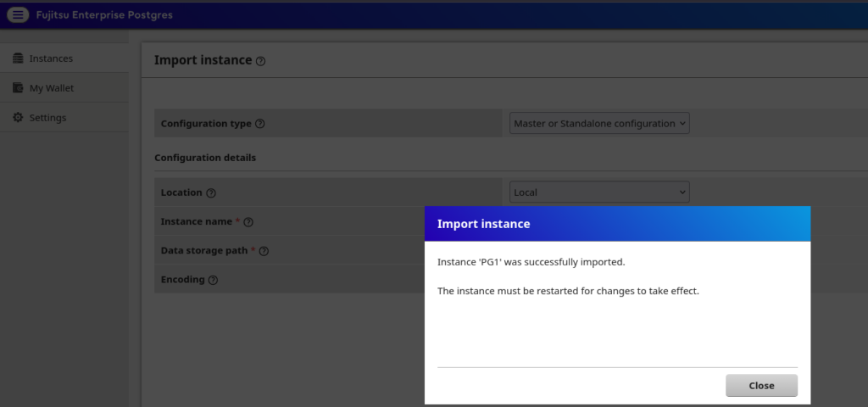Click the Configuration details section heading
This screenshot has height=407, width=868.
point(205,158)
